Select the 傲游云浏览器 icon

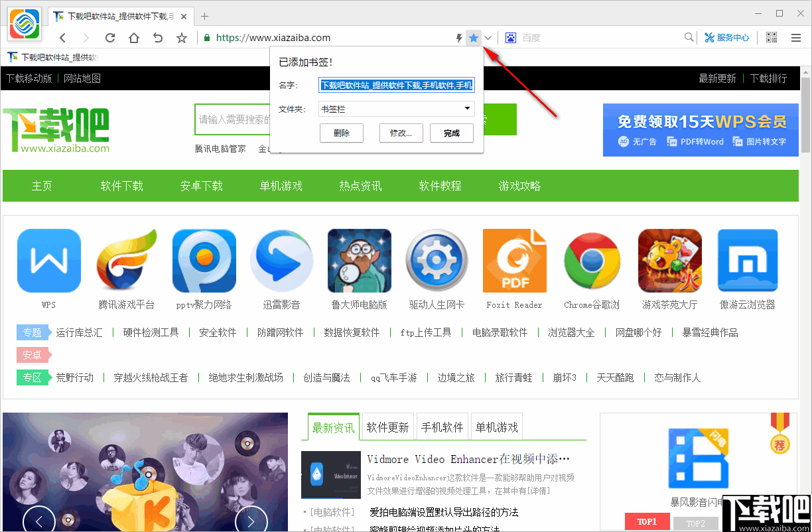[748, 261]
